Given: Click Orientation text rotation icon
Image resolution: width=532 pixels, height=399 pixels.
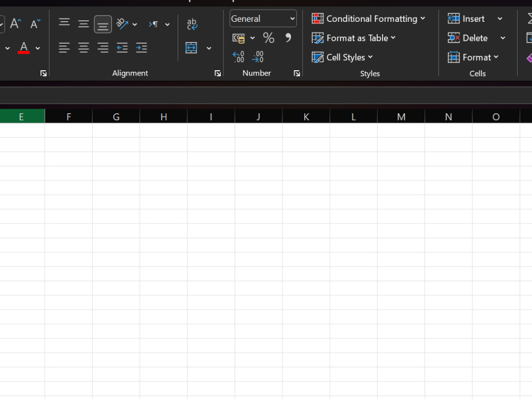Looking at the screenshot, I should click(x=122, y=24).
